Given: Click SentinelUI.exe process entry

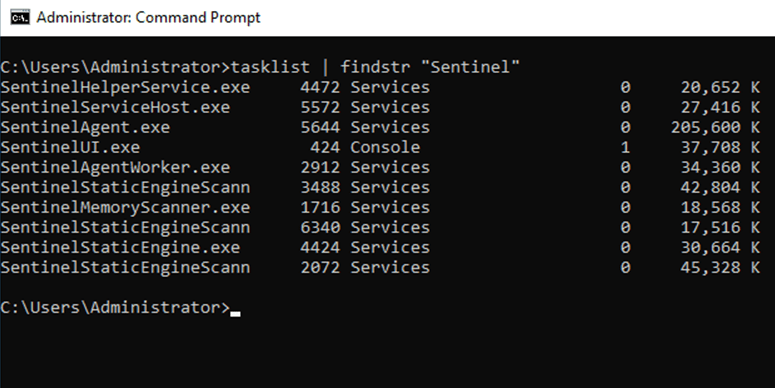Looking at the screenshot, I should [70, 147].
